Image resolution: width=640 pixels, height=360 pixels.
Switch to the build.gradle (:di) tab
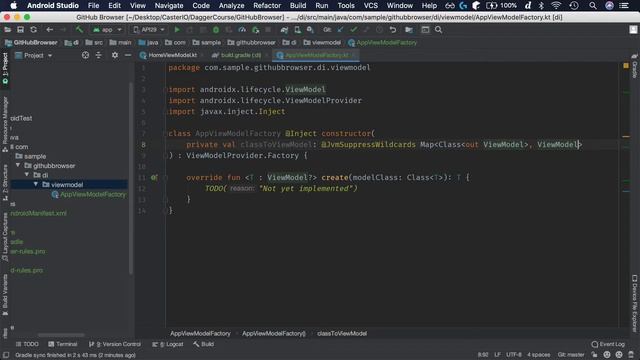[x=240, y=55]
